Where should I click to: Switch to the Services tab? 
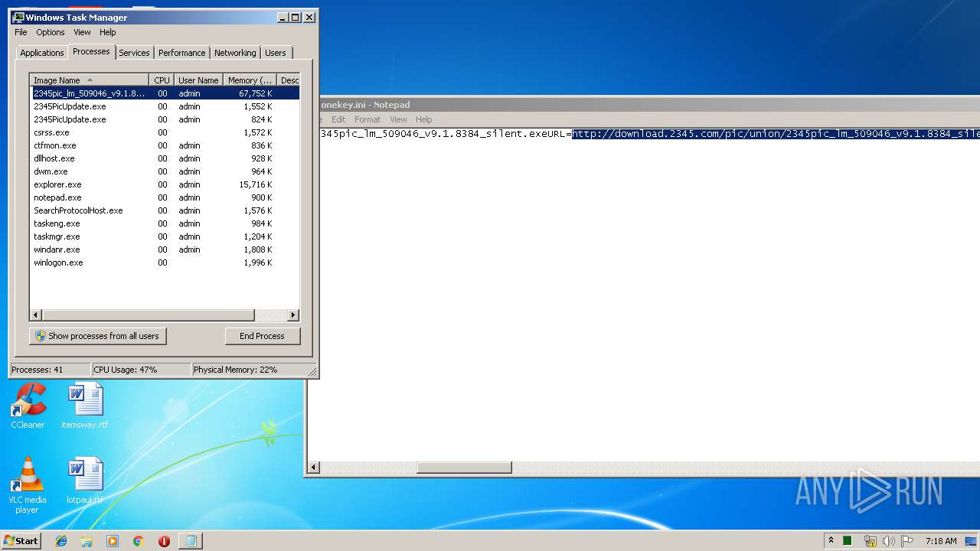click(x=134, y=53)
